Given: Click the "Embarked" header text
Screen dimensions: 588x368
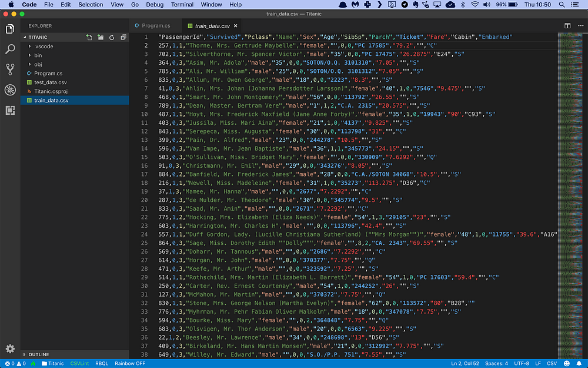Looking at the screenshot, I should [x=495, y=37].
